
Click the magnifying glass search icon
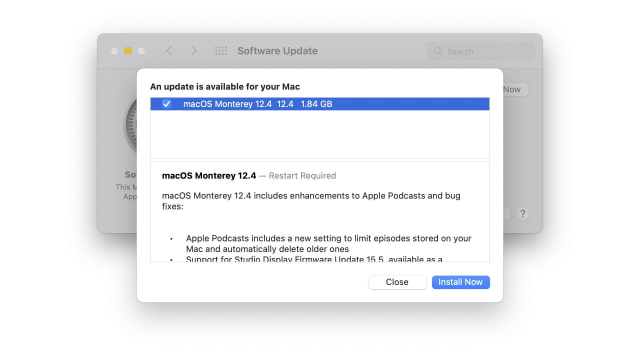pos(438,51)
